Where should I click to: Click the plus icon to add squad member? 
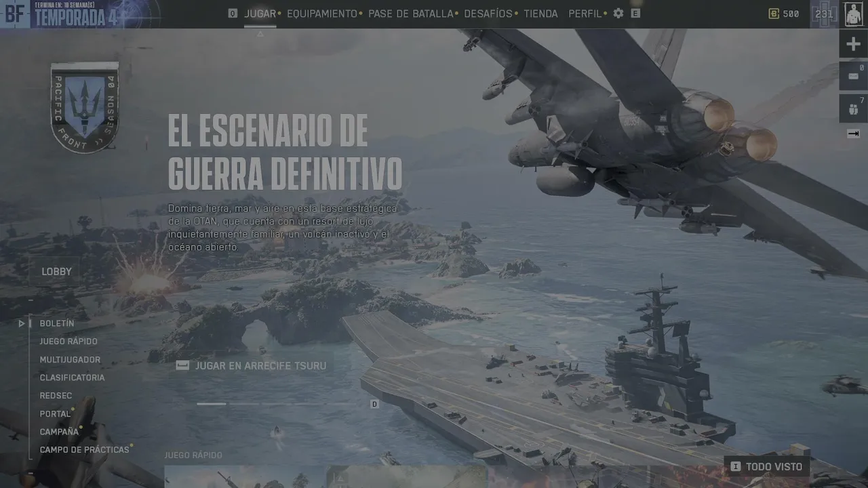(x=853, y=45)
